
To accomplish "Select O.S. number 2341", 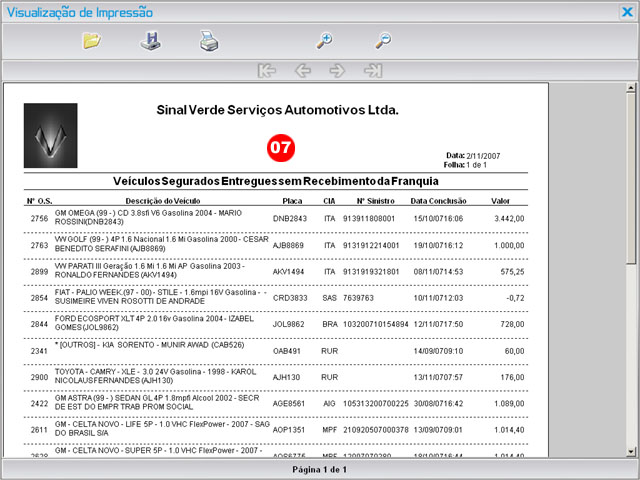I will click(x=40, y=351).
